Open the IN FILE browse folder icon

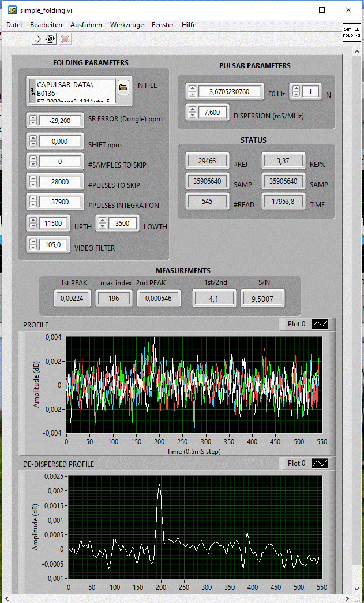[123, 87]
